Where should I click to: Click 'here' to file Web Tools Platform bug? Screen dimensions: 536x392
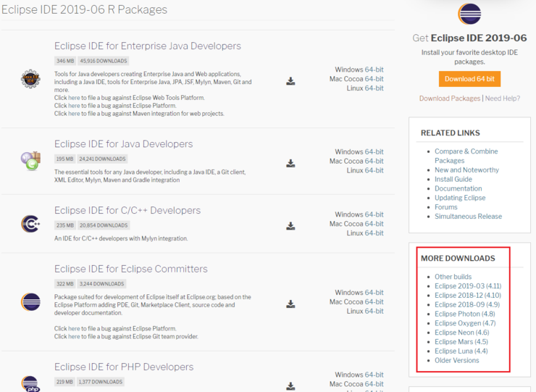(x=74, y=98)
